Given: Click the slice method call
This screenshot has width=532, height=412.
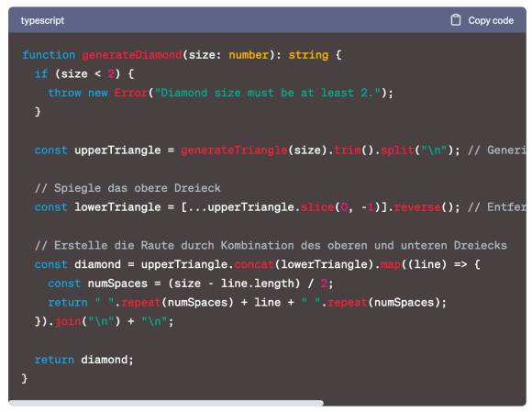Looking at the screenshot, I should (x=317, y=206).
